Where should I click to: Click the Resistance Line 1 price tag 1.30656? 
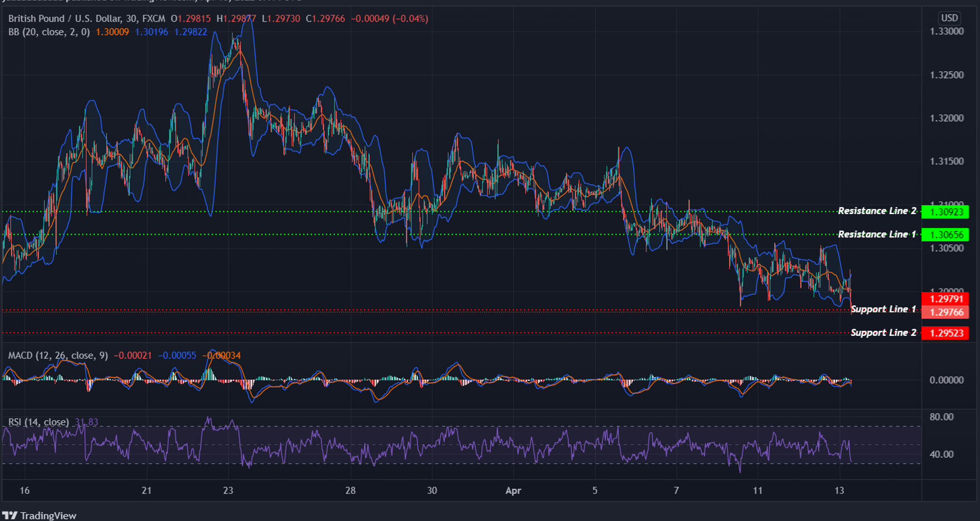click(x=946, y=234)
